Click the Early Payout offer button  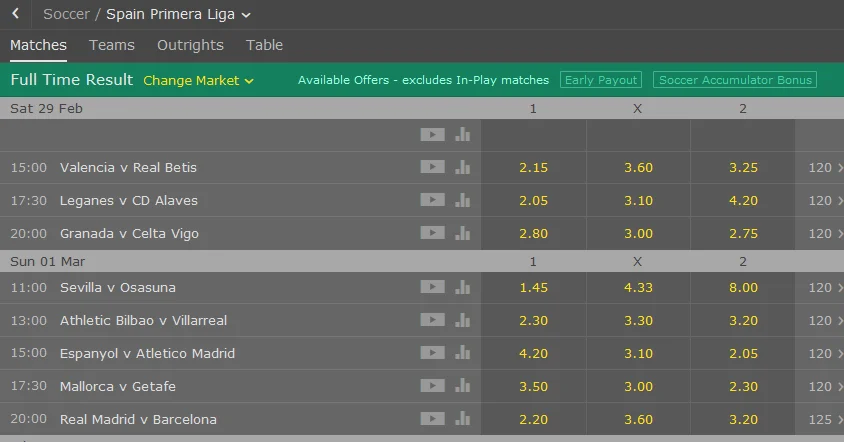click(x=600, y=80)
